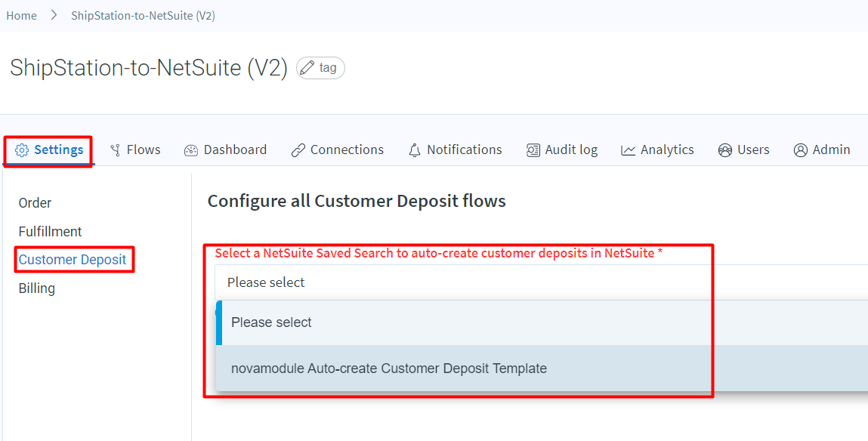Click the Analytics chart icon

[628, 150]
